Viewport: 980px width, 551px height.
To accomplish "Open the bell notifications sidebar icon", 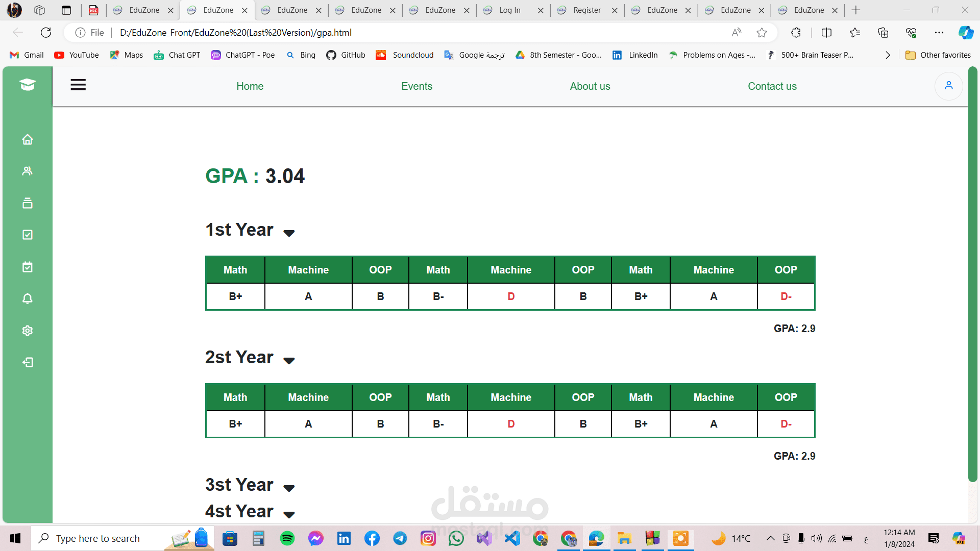I will pyautogui.click(x=28, y=298).
